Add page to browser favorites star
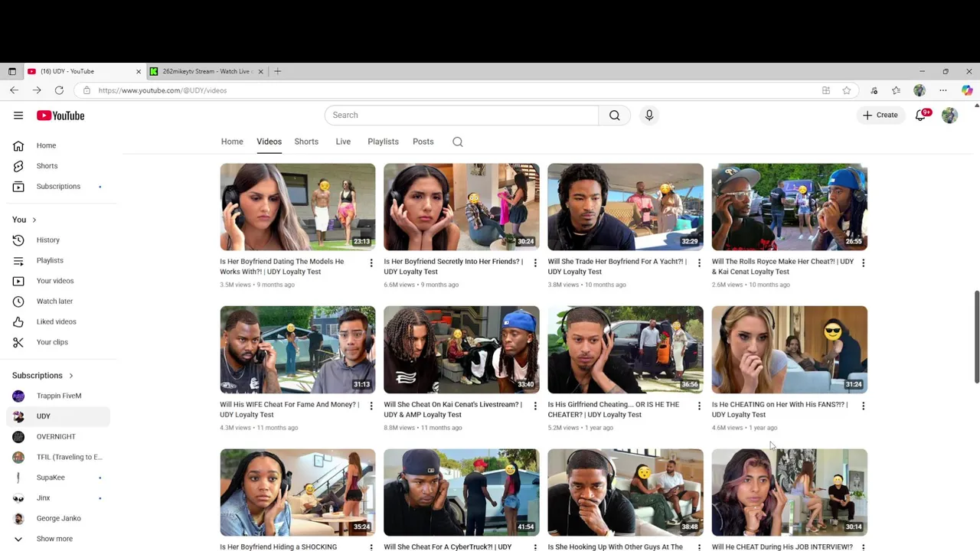The image size is (980, 551). tap(847, 90)
